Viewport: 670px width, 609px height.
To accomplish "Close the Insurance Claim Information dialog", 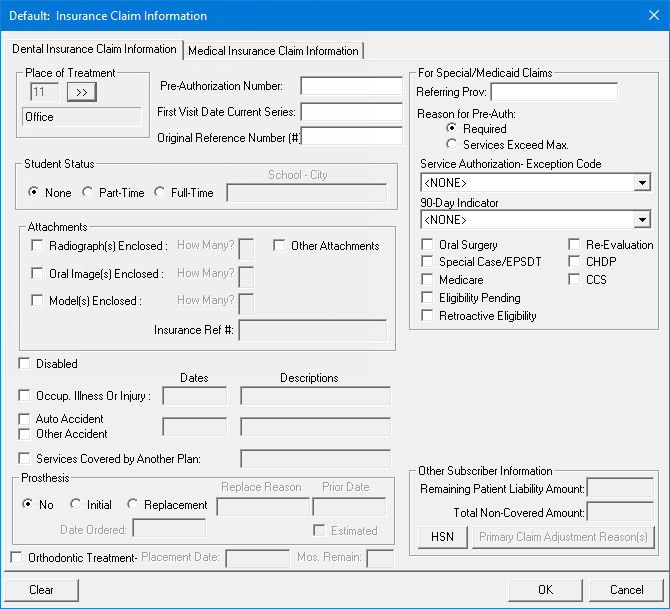I will pos(651,16).
